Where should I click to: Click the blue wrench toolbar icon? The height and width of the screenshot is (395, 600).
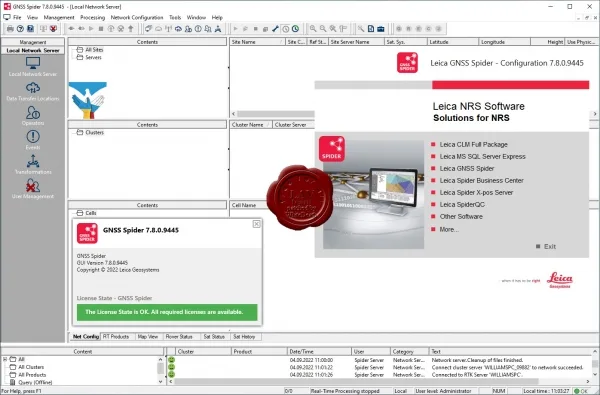click(275, 29)
